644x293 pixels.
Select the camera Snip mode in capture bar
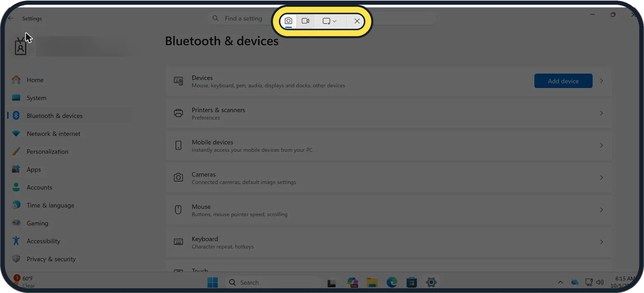(x=288, y=21)
